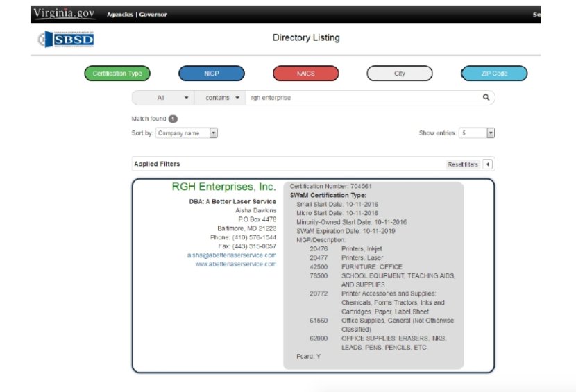Click DBA: A Better Laser Service text

coord(232,201)
